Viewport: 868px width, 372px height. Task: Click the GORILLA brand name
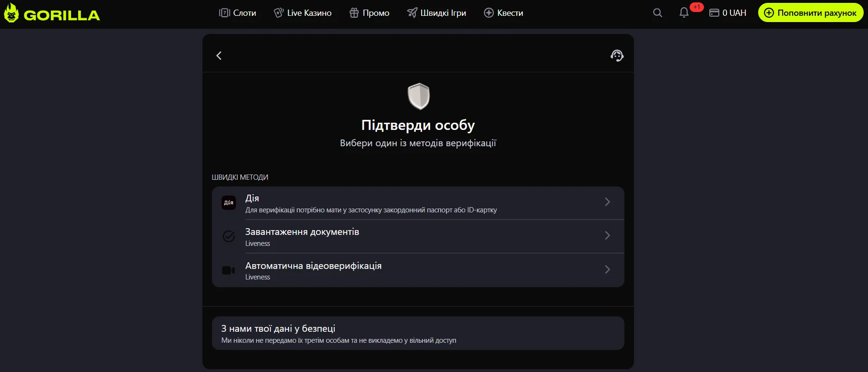click(x=62, y=15)
